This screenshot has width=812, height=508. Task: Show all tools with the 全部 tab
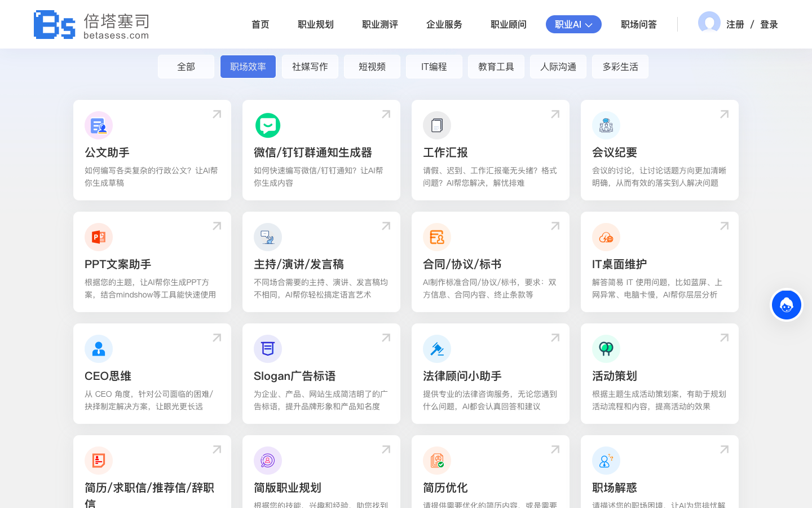pyautogui.click(x=186, y=67)
